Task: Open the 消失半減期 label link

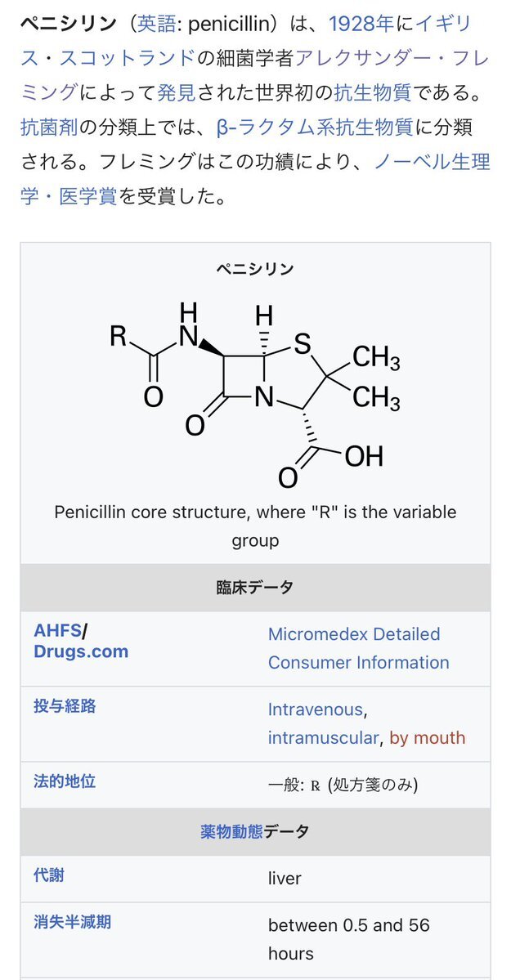Action: (x=72, y=923)
